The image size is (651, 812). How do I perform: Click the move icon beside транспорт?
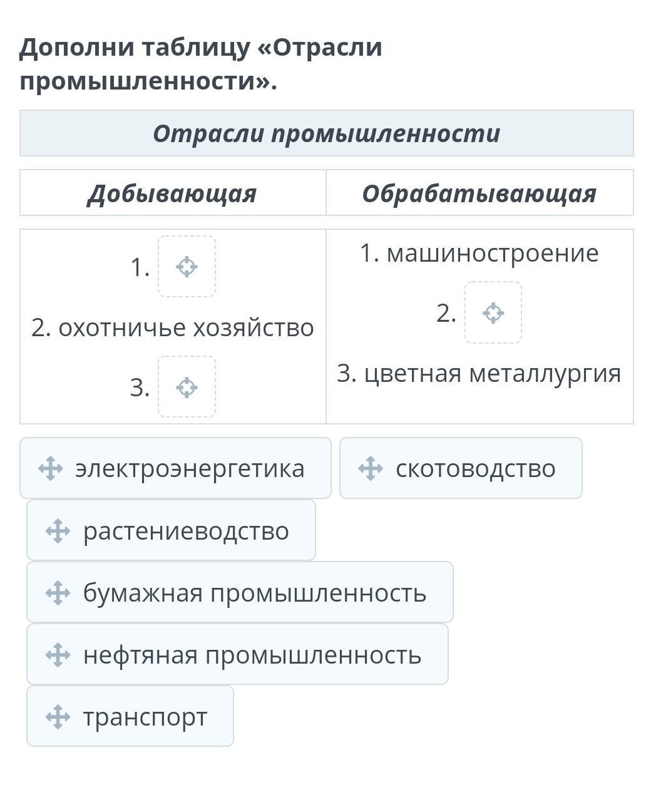click(x=58, y=717)
